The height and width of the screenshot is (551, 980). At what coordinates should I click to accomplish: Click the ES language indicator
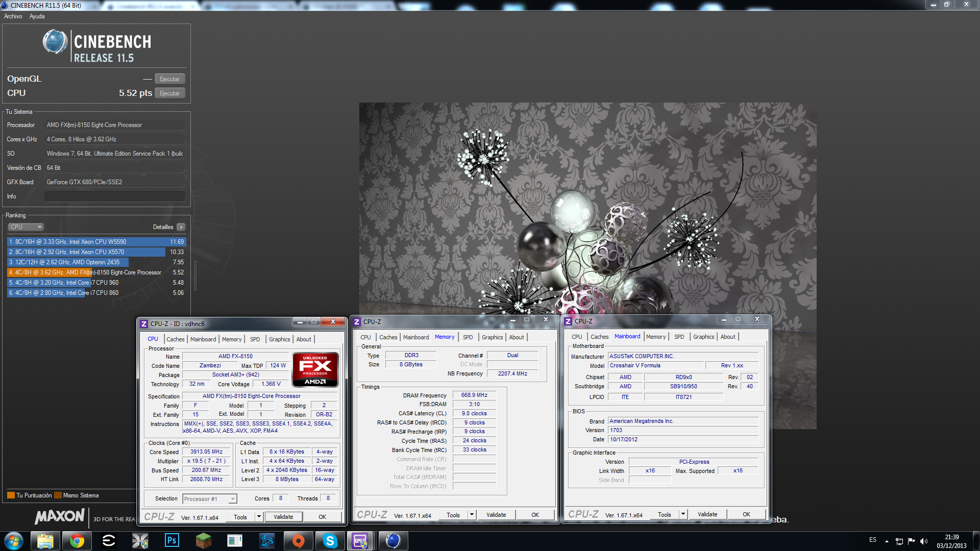(x=873, y=540)
